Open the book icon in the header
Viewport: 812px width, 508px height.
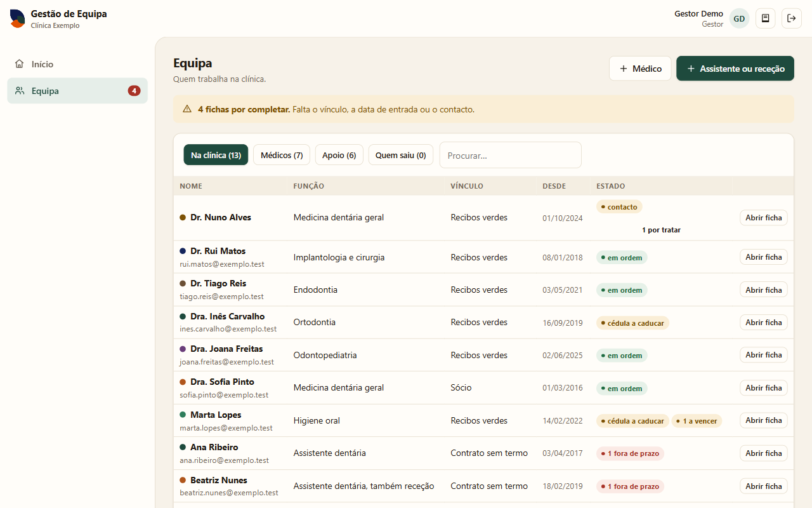point(766,18)
